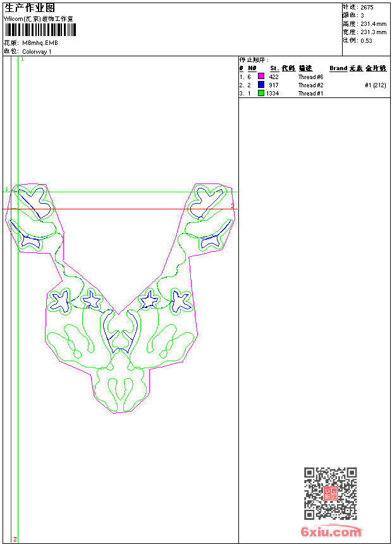Click the red marker 2 on horizontal guide
392x544 pixels.
point(232,206)
